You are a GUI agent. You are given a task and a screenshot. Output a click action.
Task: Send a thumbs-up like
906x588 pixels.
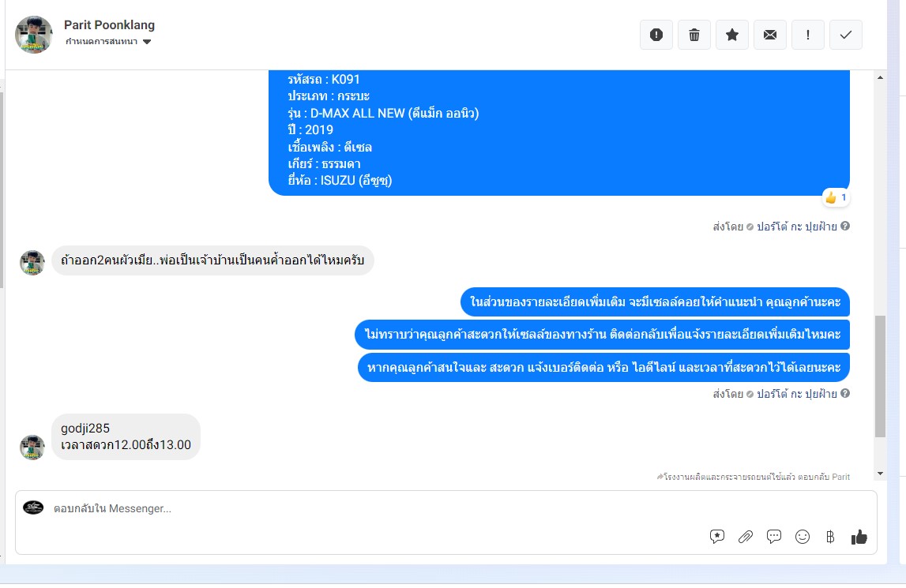[x=859, y=537]
